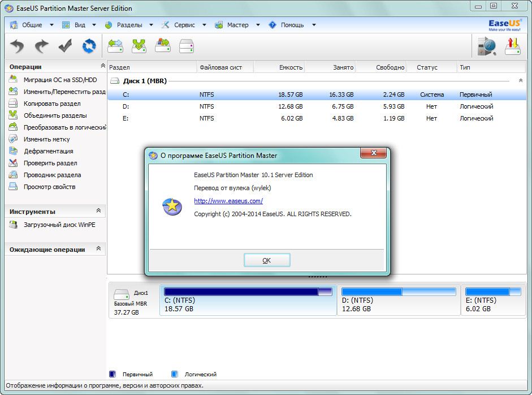
Task: Close the О программе dialog
Action: point(373,153)
